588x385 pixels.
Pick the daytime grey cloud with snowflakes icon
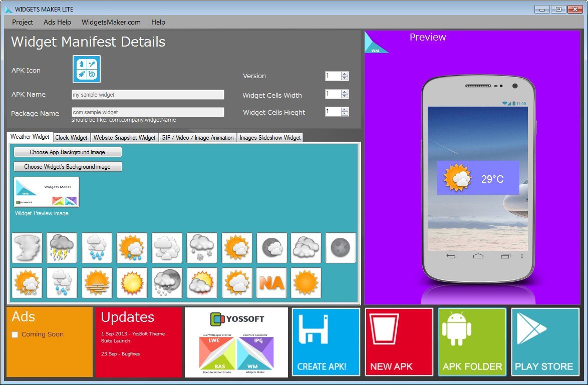point(202,248)
